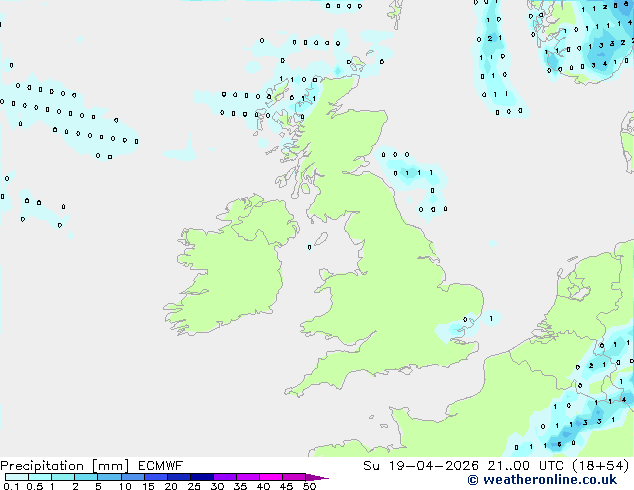Screen dimensions: 634x490
Task: Click the 'ECMWF' model label
Action: tap(161, 466)
